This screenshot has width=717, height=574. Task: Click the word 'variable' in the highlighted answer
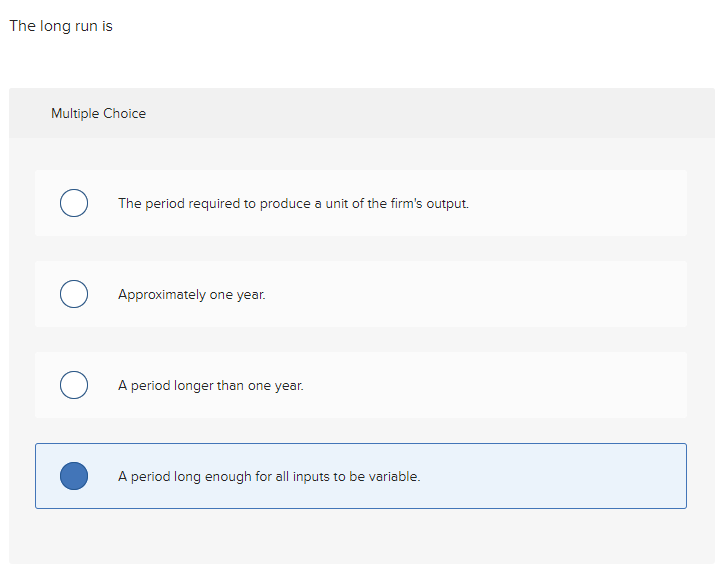[x=393, y=476]
